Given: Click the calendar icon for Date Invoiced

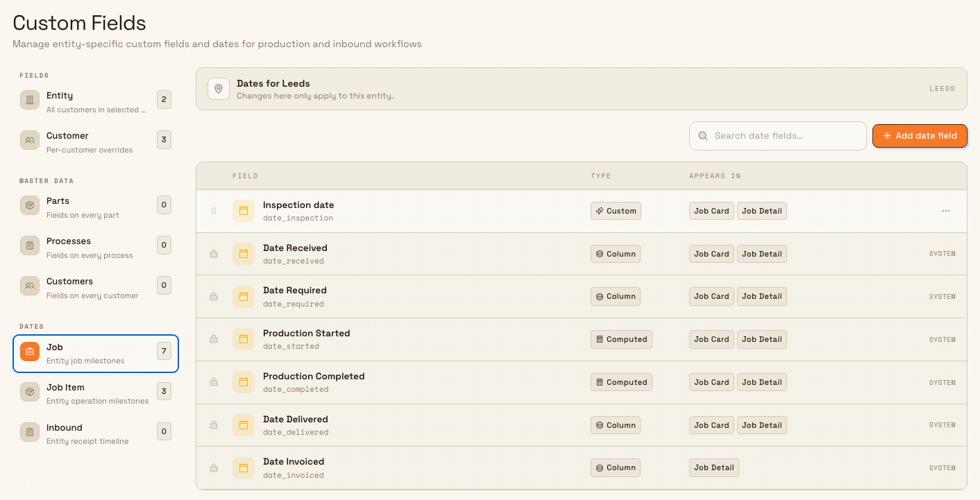Looking at the screenshot, I should click(244, 468).
